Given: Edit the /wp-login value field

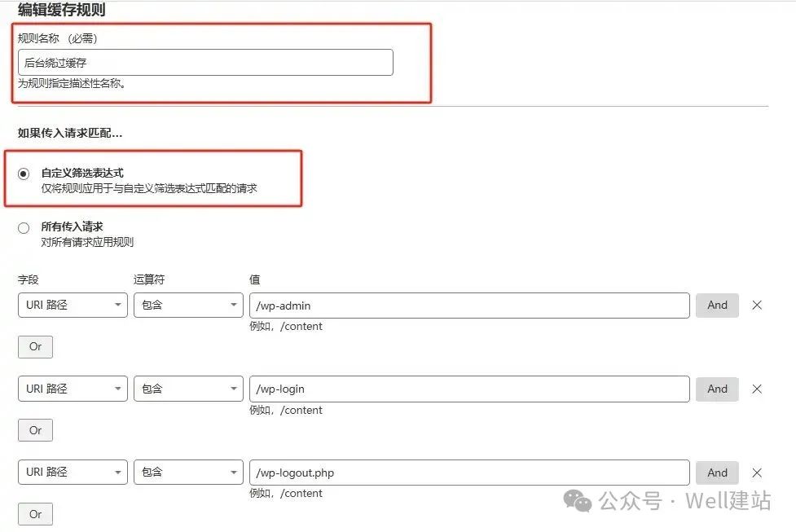Looking at the screenshot, I should pyautogui.click(x=469, y=389).
